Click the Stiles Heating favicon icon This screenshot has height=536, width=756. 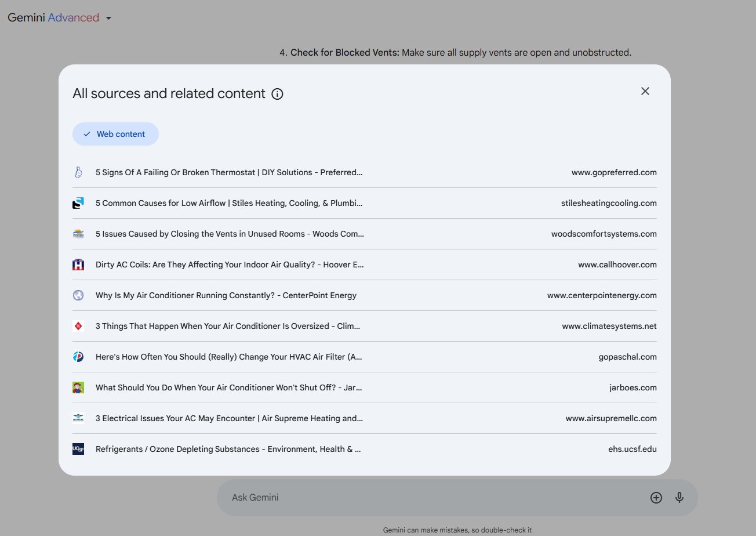78,203
